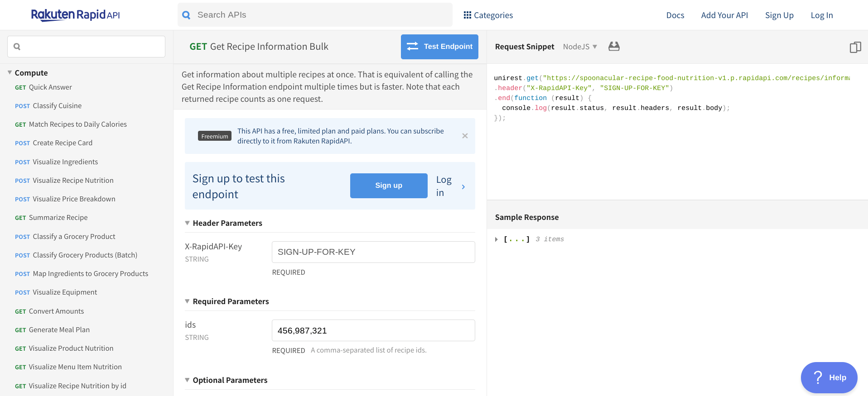
Task: Click the arrow next to Log in
Action: tap(463, 186)
